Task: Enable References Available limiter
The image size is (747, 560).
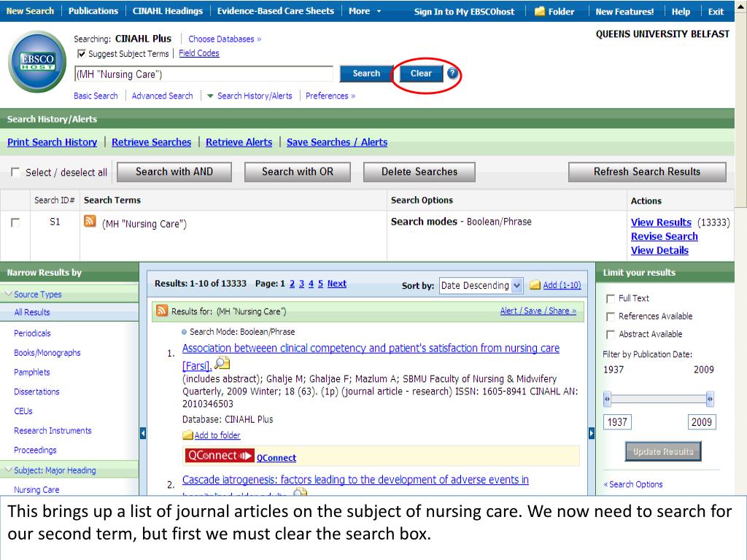Action: tap(611, 316)
